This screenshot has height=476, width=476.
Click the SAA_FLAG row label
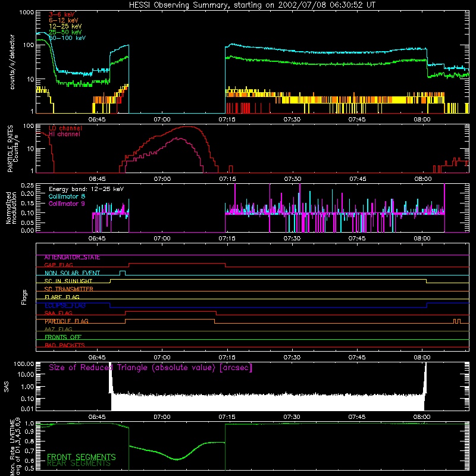coord(58,314)
